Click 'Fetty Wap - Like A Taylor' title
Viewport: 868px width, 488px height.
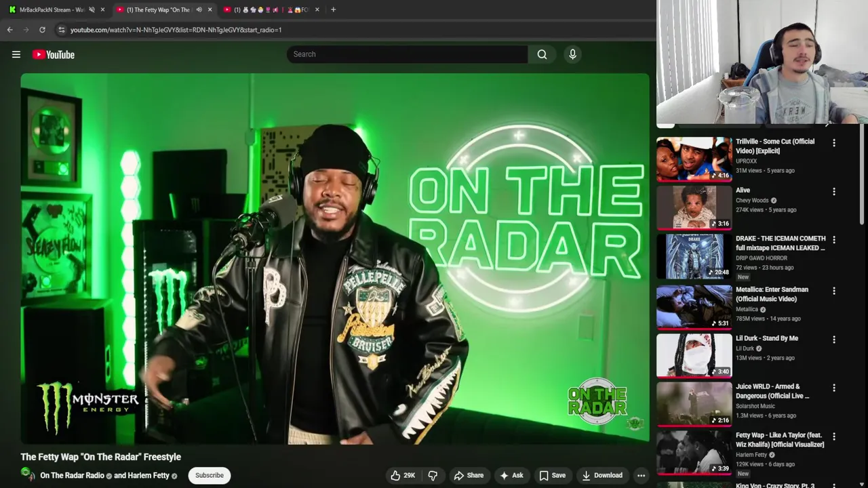pos(780,440)
